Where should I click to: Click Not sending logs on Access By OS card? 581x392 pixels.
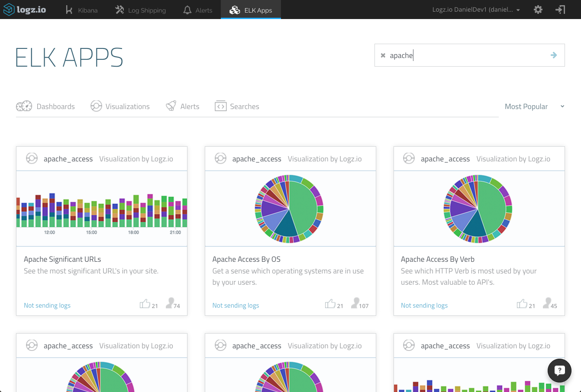pos(236,305)
